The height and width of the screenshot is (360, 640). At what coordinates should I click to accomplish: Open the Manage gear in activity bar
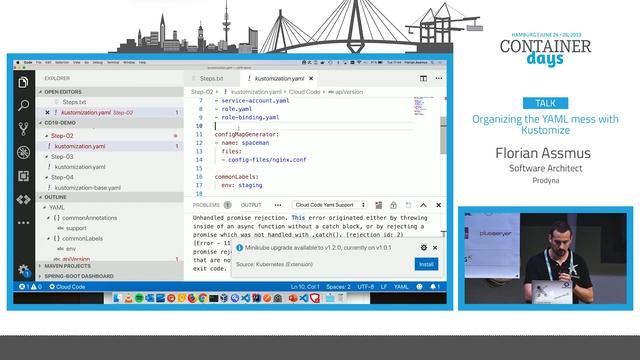23,270
